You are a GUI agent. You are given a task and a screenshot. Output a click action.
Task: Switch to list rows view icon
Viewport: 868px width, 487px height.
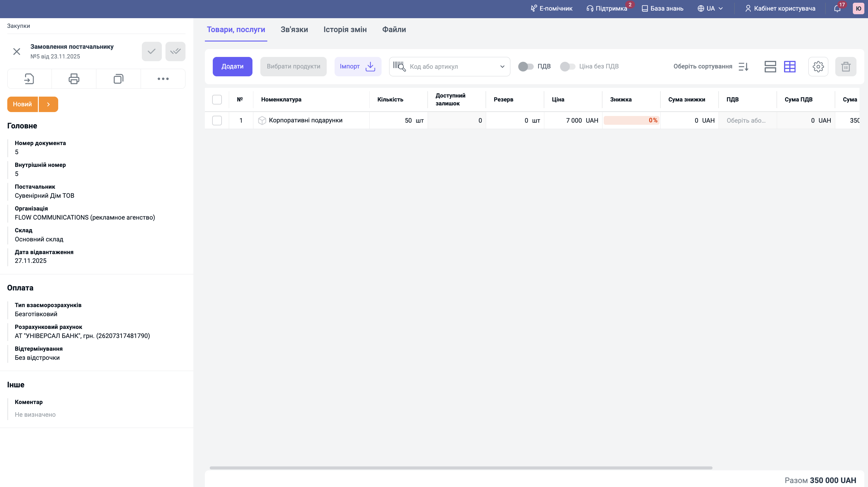770,67
